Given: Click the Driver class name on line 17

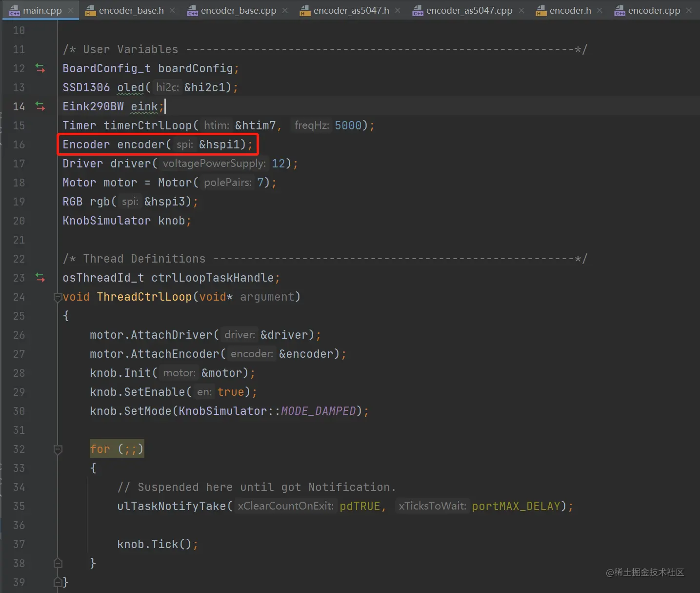Looking at the screenshot, I should [83, 164].
